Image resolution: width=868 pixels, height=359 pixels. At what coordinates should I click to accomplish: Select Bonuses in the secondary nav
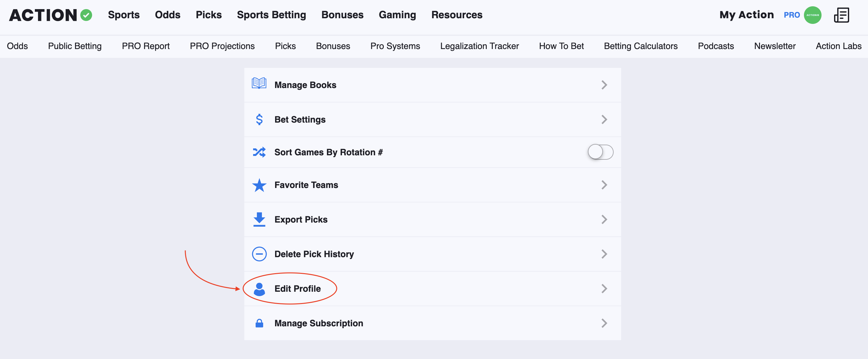(x=333, y=46)
